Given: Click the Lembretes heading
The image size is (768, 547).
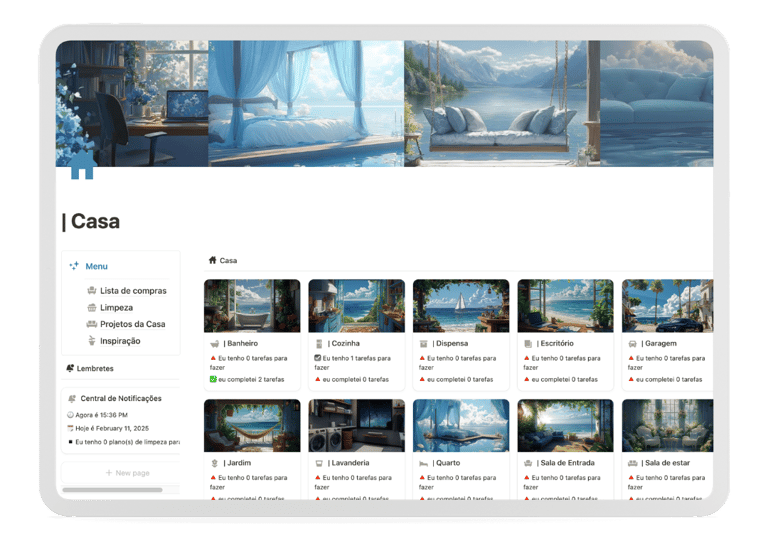Looking at the screenshot, I should click(95, 368).
